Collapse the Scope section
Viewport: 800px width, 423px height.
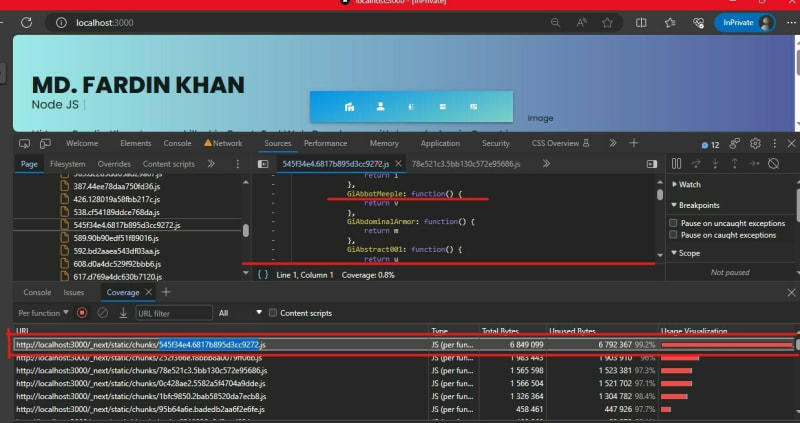pyautogui.click(x=686, y=253)
